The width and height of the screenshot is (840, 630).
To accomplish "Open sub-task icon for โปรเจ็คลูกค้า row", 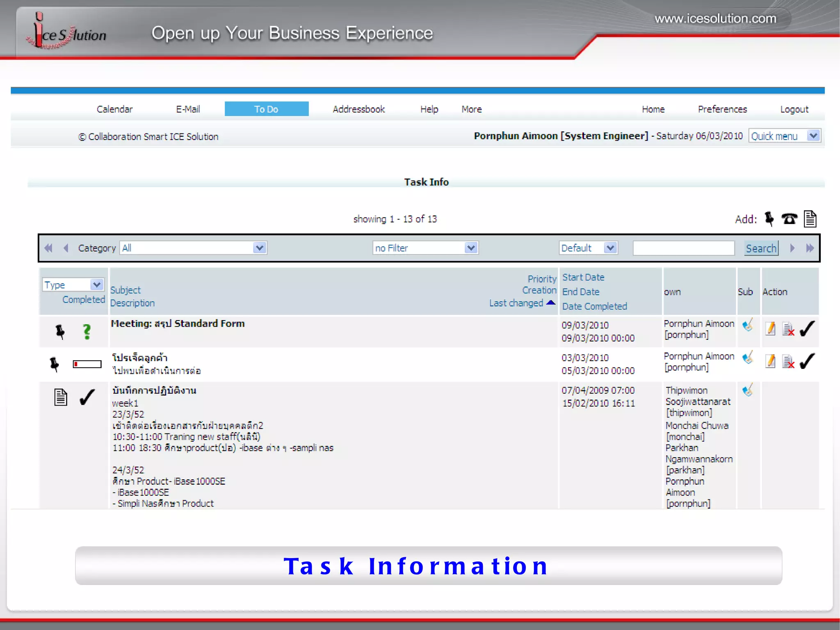I will click(748, 357).
